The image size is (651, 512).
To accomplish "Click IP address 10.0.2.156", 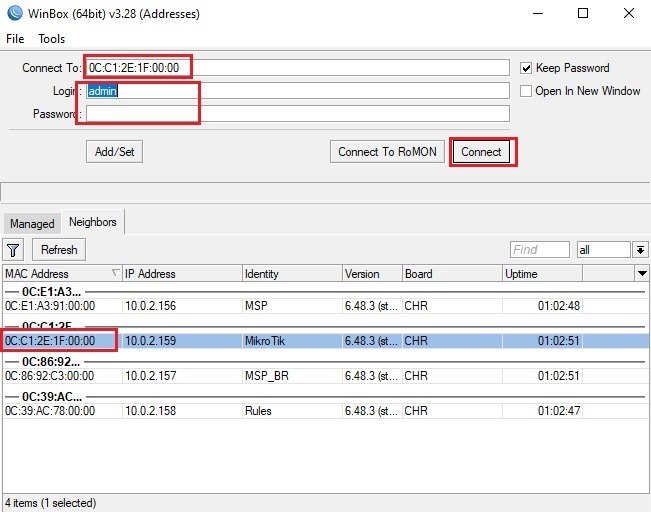I will (151, 306).
